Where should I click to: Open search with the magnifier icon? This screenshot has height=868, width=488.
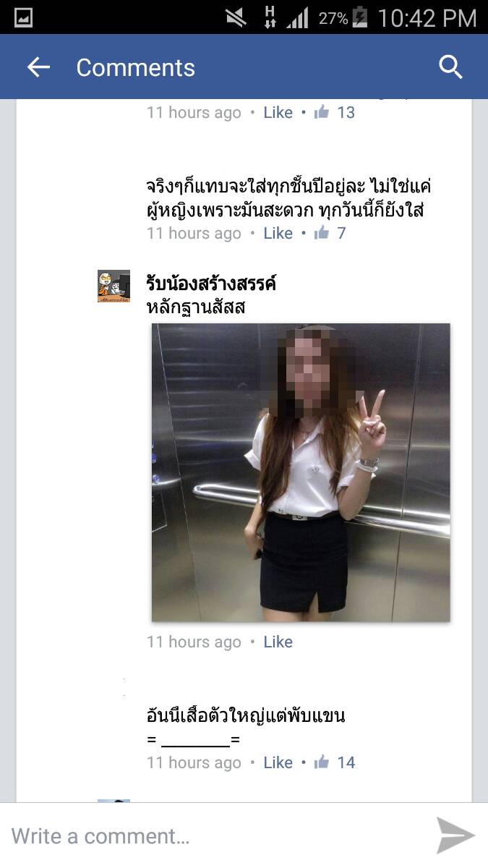click(450, 67)
